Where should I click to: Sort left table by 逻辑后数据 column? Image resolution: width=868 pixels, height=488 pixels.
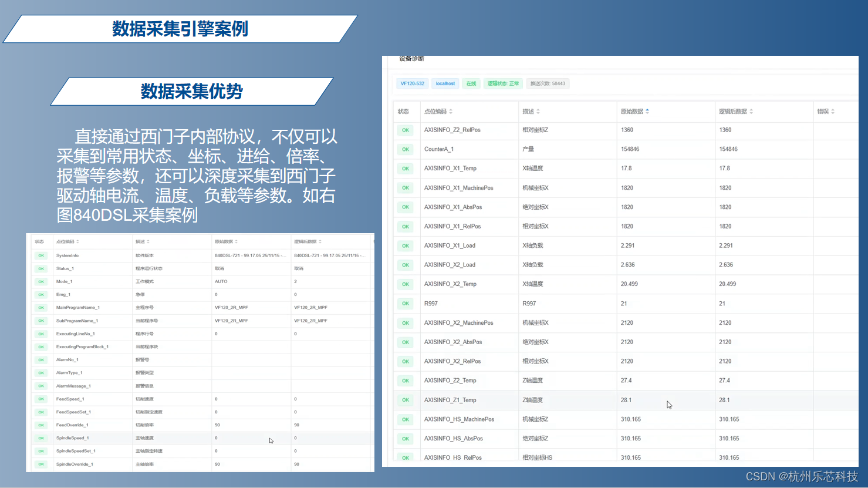click(x=320, y=241)
